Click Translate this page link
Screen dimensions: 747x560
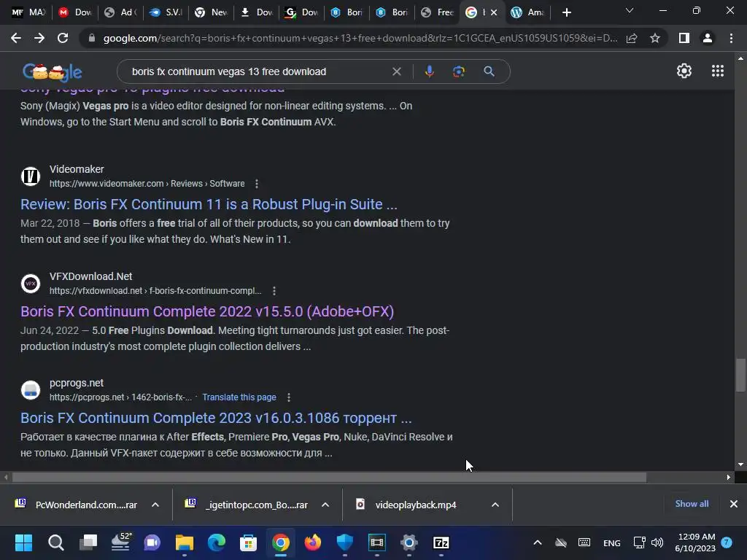tap(239, 397)
